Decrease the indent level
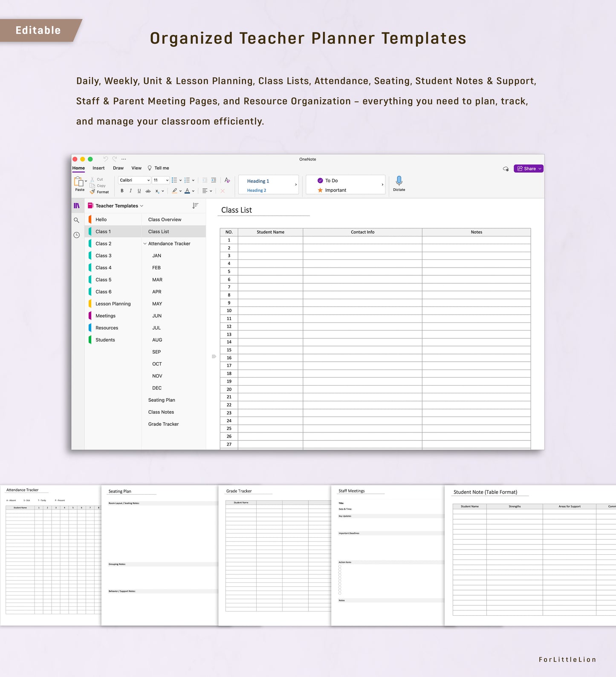Viewport: 616px width, 677px height. (205, 180)
